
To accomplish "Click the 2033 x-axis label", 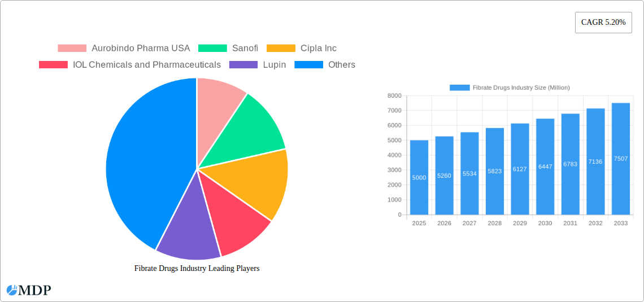I will click(621, 223).
